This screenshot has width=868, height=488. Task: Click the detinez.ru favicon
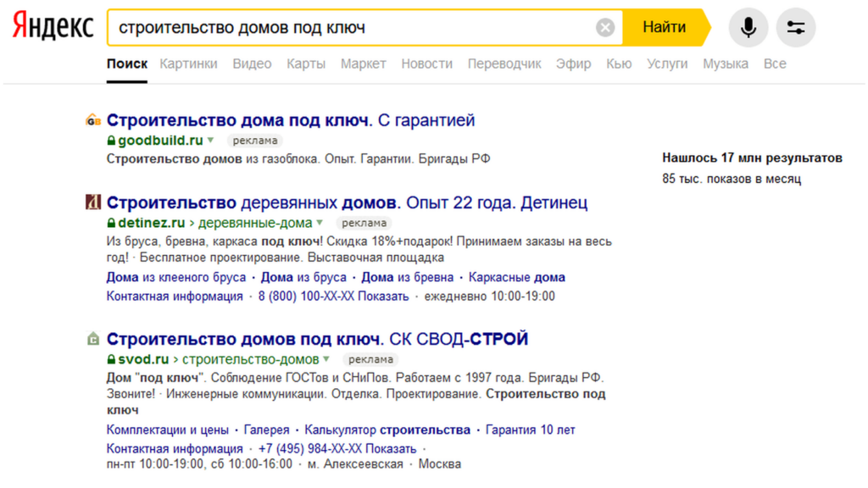(93, 202)
